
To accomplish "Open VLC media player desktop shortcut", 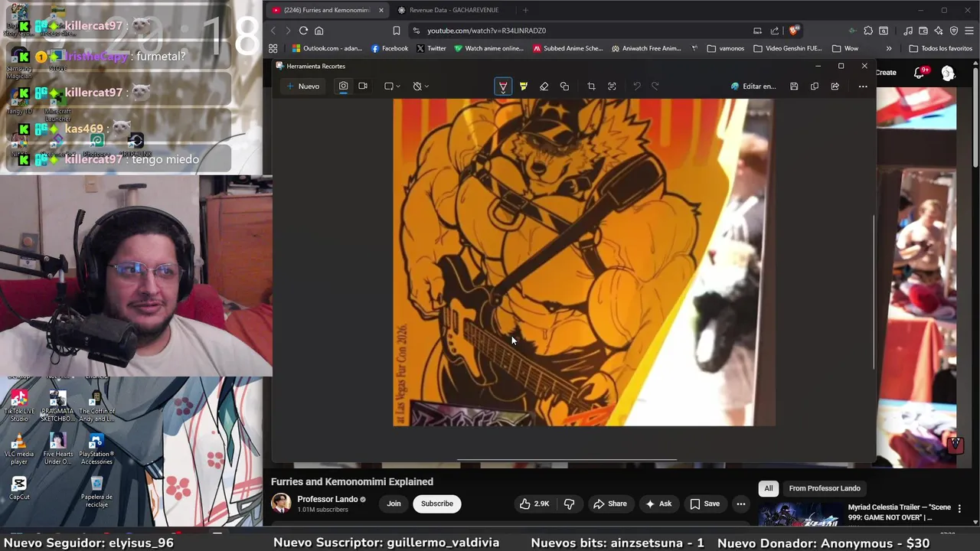I will pyautogui.click(x=19, y=448).
